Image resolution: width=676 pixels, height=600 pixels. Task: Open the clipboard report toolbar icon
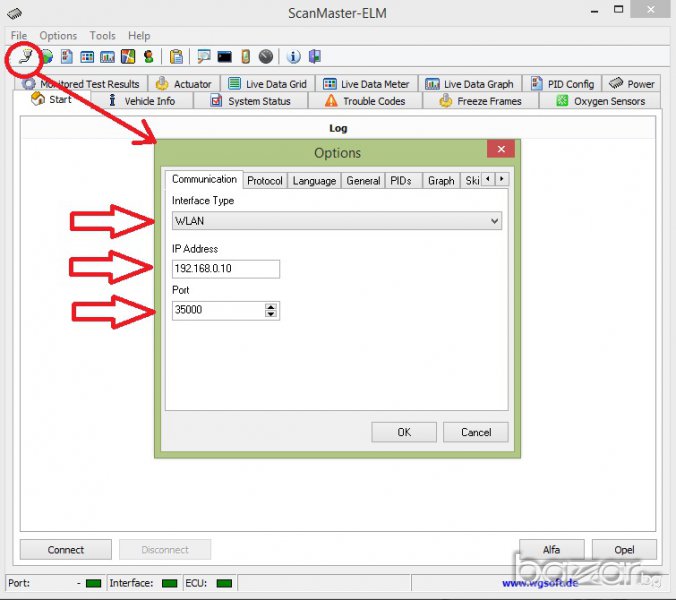tap(176, 57)
